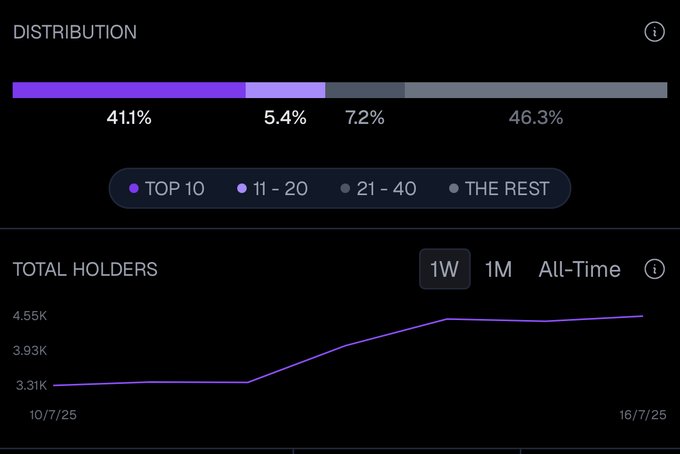The width and height of the screenshot is (680, 454).
Task: Show the All-Time holders range
Action: (579, 269)
